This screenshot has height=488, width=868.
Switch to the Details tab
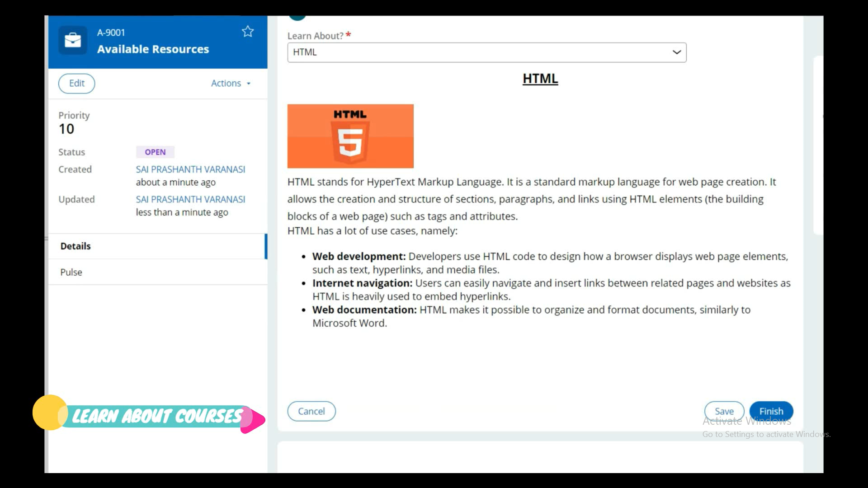pyautogui.click(x=75, y=246)
